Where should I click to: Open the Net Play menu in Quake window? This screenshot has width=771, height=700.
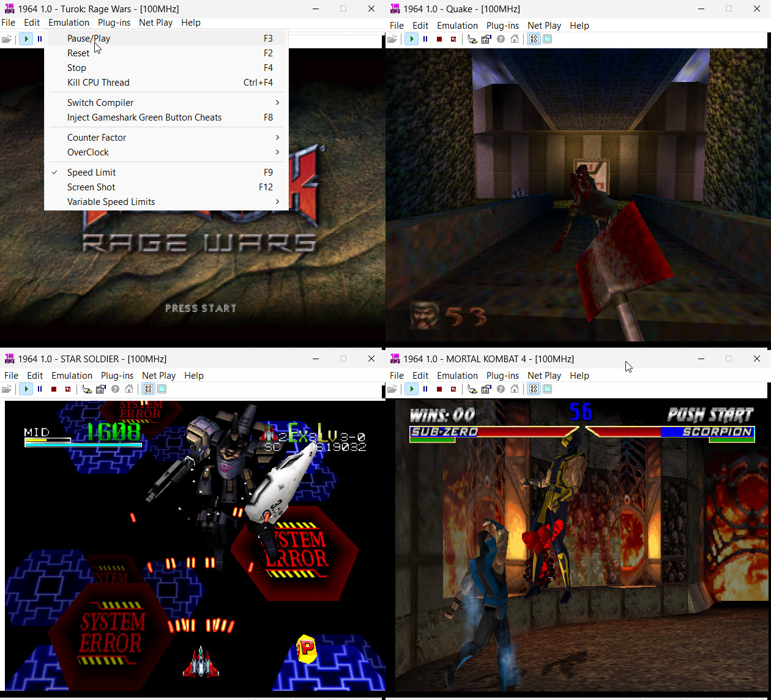coord(544,26)
